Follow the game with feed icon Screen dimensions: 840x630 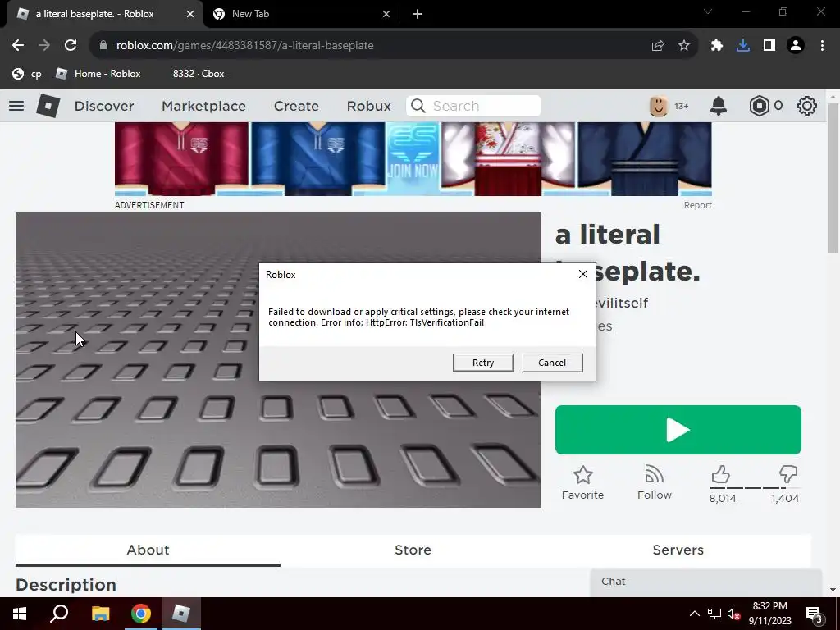(x=654, y=475)
